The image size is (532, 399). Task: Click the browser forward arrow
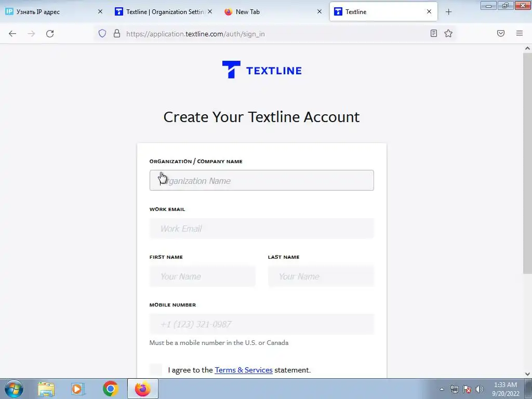(x=31, y=34)
